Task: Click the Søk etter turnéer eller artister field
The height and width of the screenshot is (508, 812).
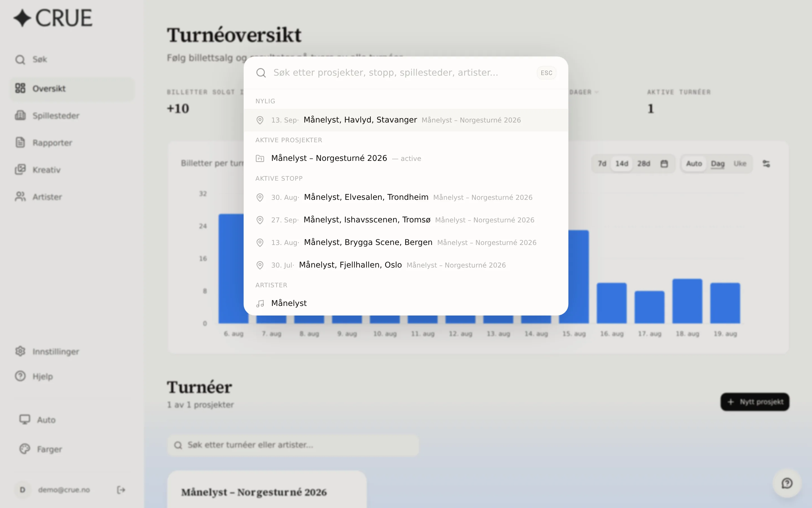Action: (293, 445)
